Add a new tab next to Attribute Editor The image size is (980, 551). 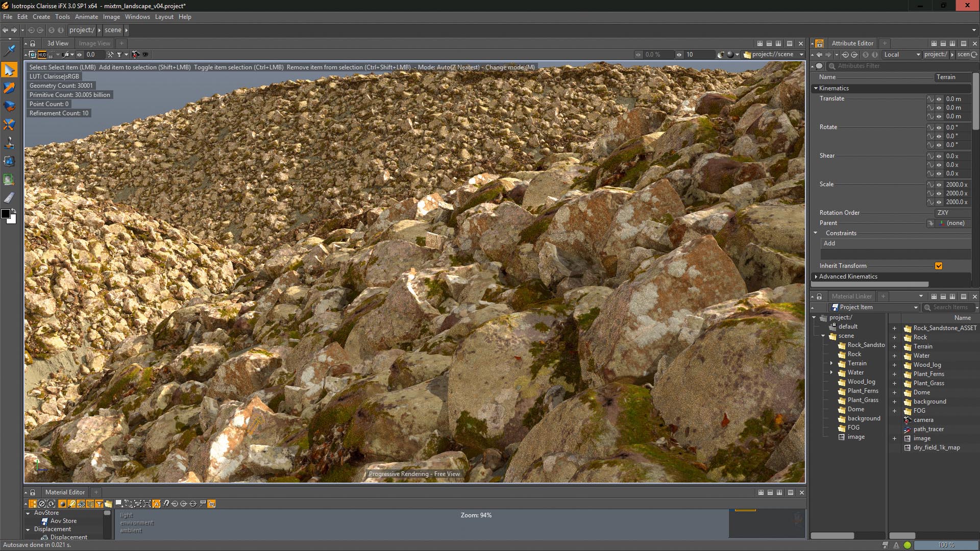point(885,43)
